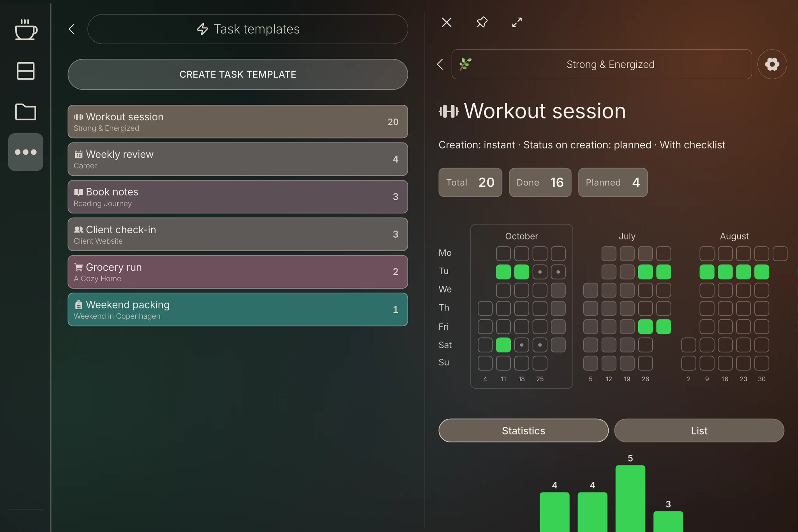Close the detail panel with X
Viewport: 798px width, 532px height.
447,22
